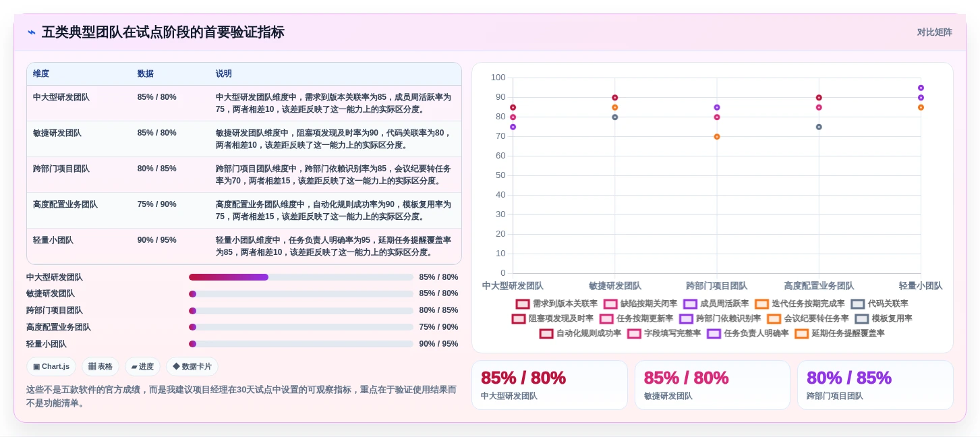The width and height of the screenshot is (980, 437).
Task: Toggle 任务按期更新率 legend series
Action: (636, 319)
